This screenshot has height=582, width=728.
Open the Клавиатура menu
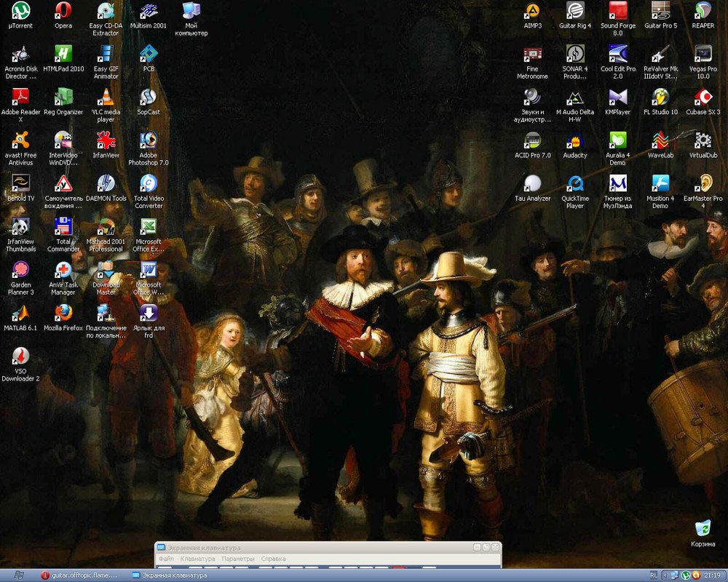(x=197, y=559)
